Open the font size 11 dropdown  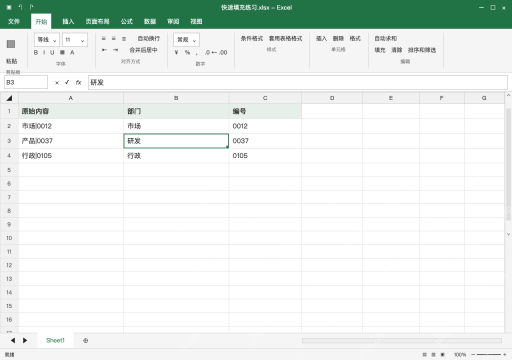tap(75, 40)
